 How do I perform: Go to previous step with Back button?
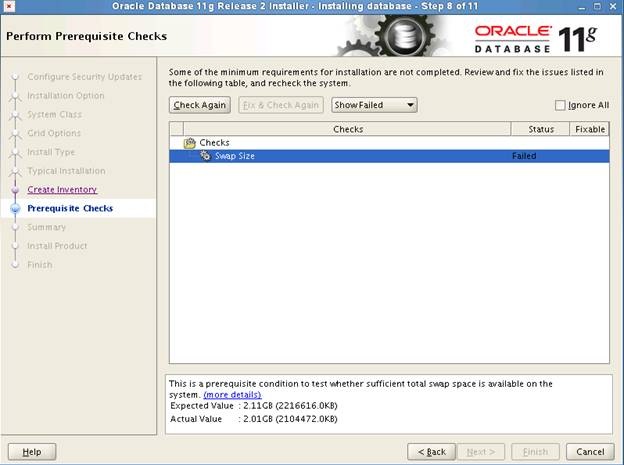(431, 452)
